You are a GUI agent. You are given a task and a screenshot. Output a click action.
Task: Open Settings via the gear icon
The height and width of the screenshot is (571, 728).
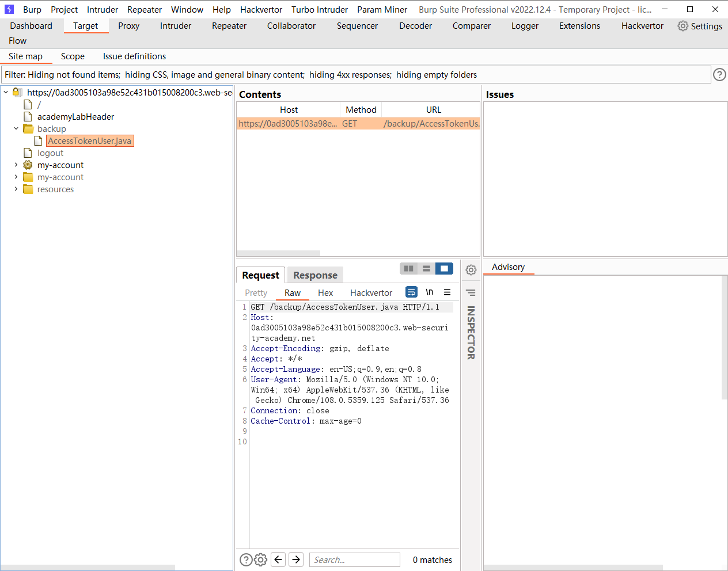(x=683, y=26)
